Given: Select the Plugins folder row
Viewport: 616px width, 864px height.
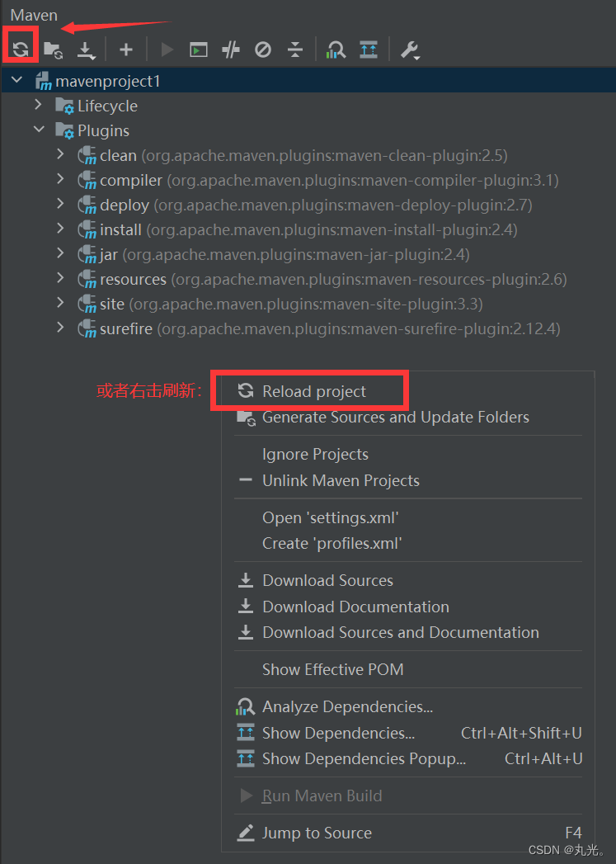Looking at the screenshot, I should (308, 130).
